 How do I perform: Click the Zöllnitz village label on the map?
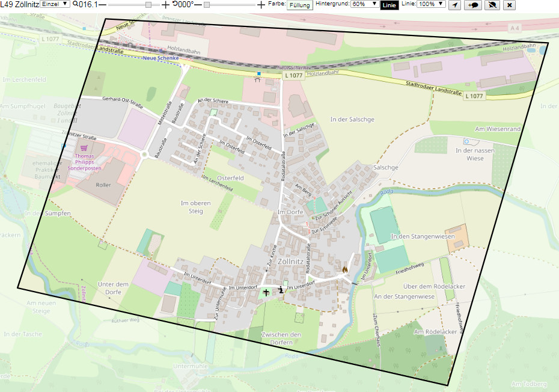pos(290,261)
